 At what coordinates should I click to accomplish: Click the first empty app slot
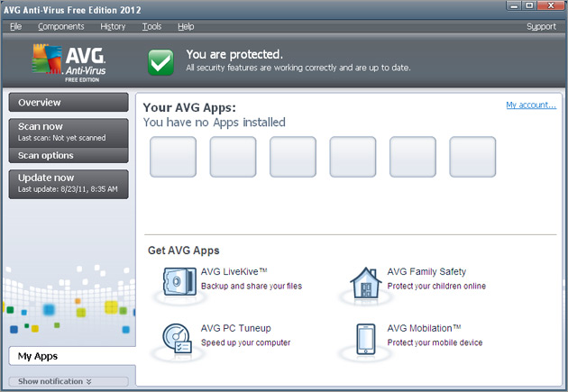[x=173, y=157]
